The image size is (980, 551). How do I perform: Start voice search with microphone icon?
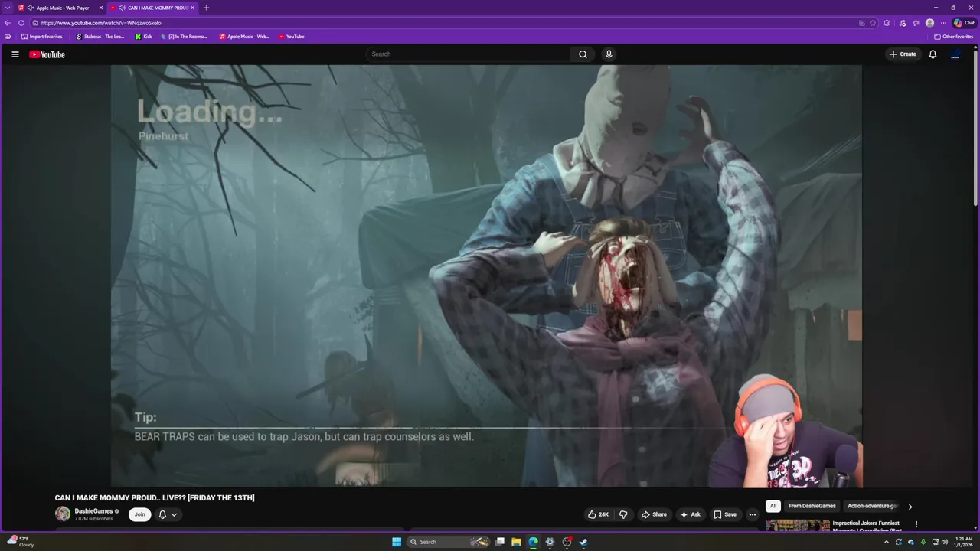point(609,54)
